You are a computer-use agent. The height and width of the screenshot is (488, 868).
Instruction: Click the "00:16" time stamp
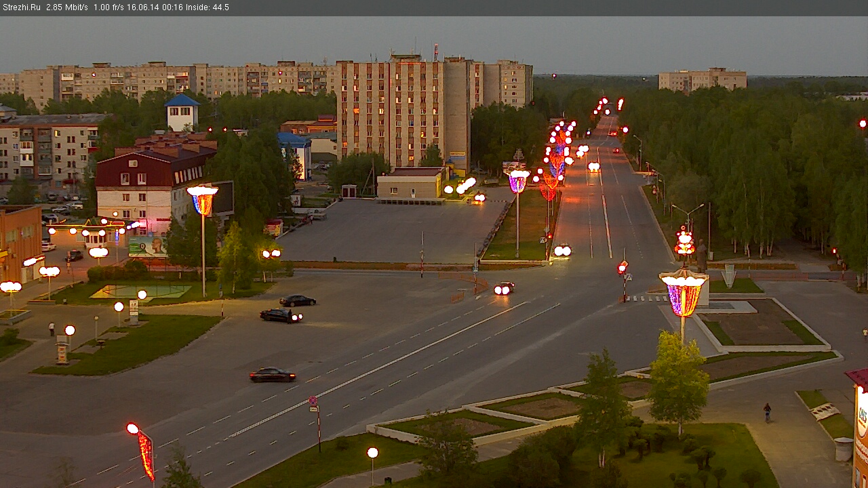click(173, 7)
